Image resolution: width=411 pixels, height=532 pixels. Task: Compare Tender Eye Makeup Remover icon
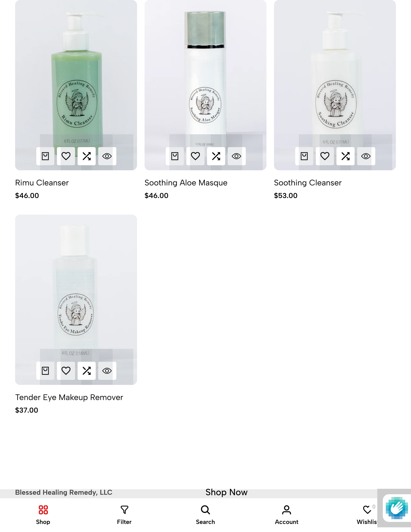(x=86, y=371)
